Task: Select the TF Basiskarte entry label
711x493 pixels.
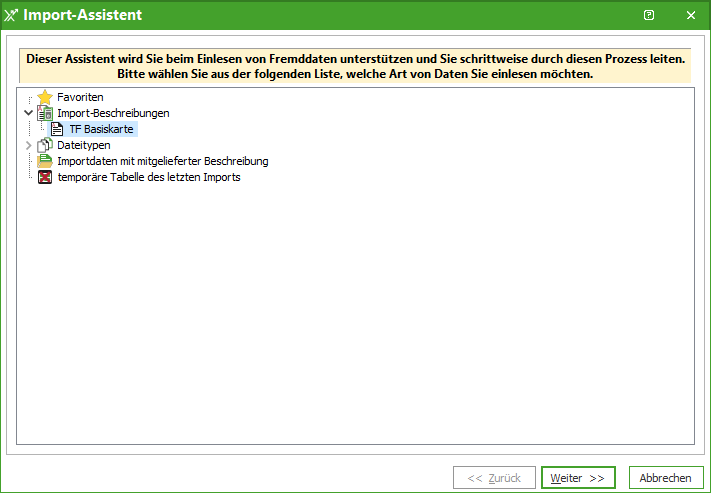Action: (x=102, y=130)
